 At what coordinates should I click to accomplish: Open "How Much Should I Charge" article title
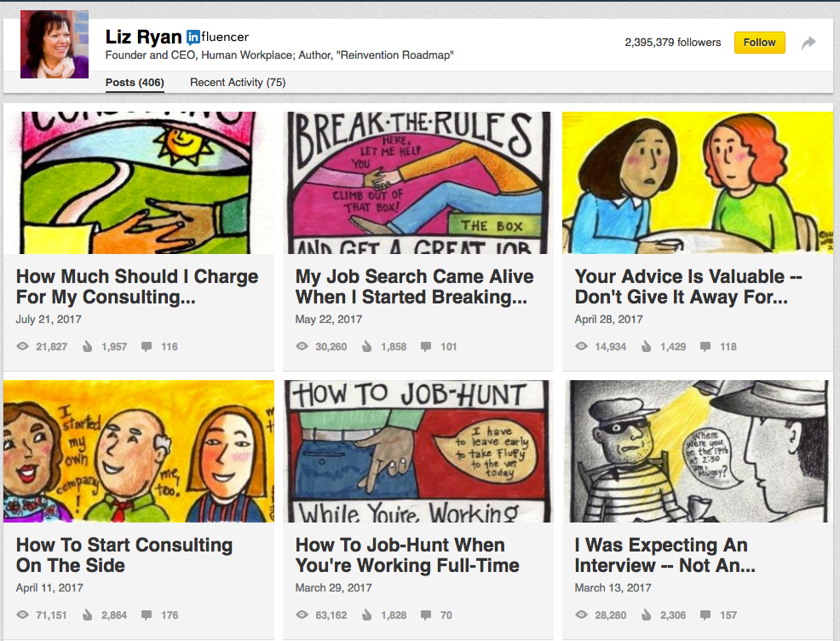pyautogui.click(x=137, y=287)
